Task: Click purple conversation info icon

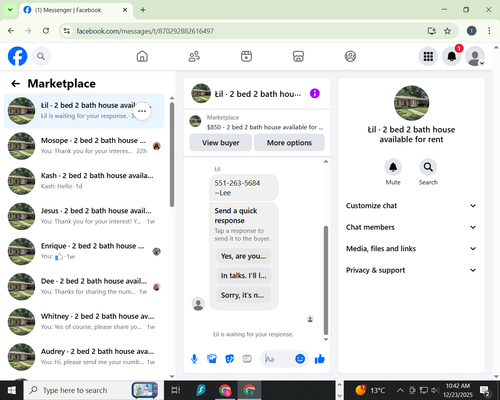Action: click(x=315, y=93)
